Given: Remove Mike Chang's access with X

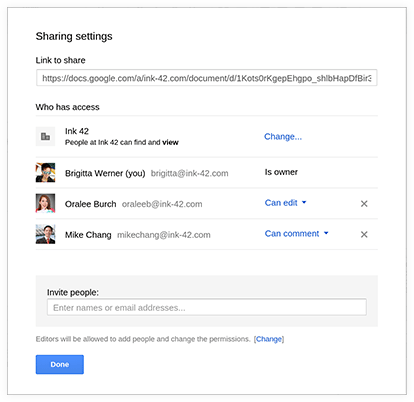Looking at the screenshot, I should click(364, 234).
